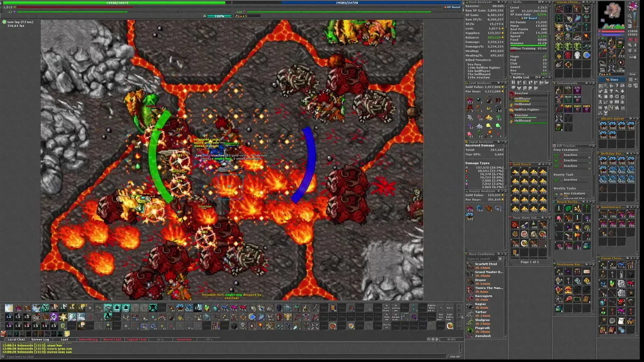Toggle expert mode E button
This screenshot has height=362, width=644.
pyautogui.click(x=635, y=50)
